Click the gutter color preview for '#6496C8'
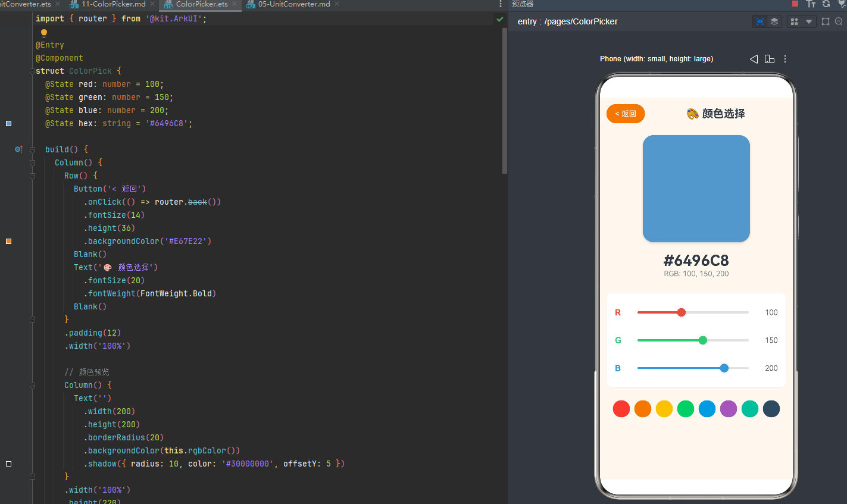The image size is (847, 504). [x=9, y=123]
